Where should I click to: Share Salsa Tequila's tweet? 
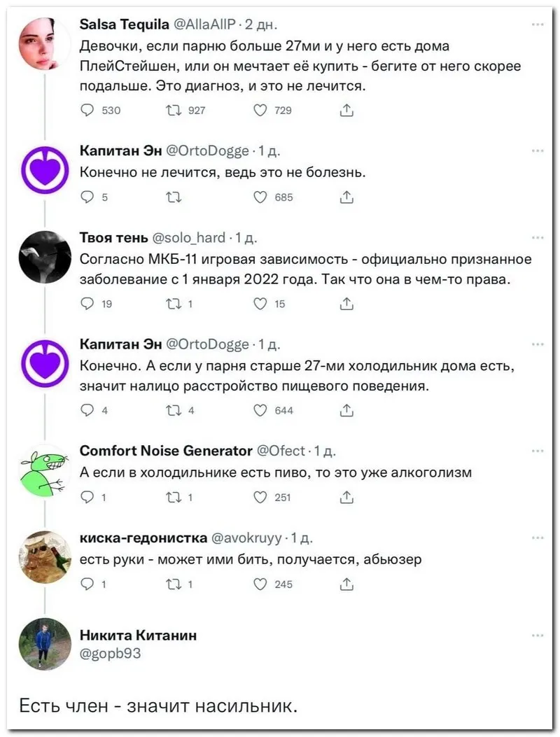(346, 110)
